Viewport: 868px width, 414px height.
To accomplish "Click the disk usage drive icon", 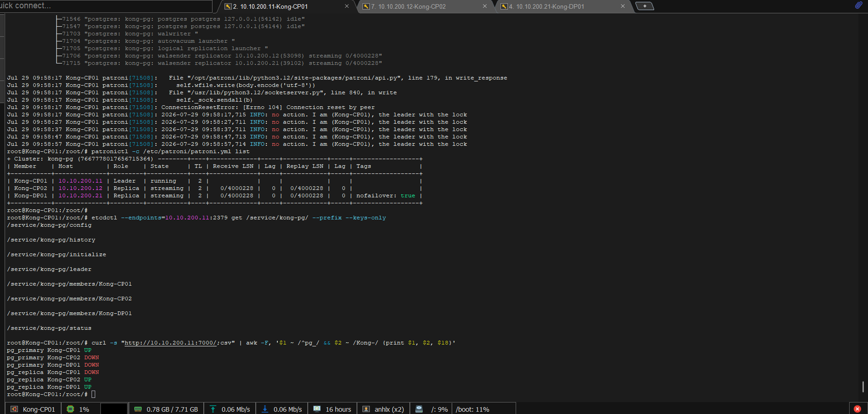I will pyautogui.click(x=419, y=409).
